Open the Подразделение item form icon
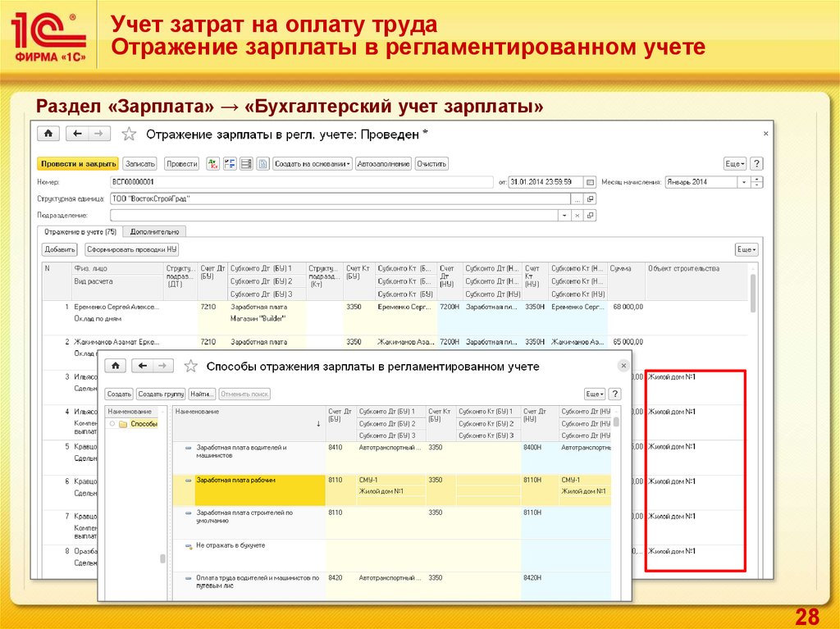 (x=590, y=216)
